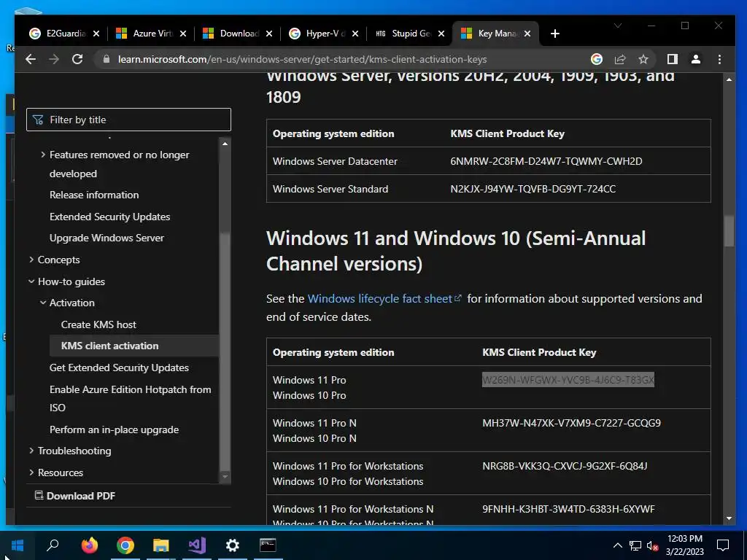Open Upgrade Windows Server page
Viewport: 747px width, 560px height.
click(107, 238)
